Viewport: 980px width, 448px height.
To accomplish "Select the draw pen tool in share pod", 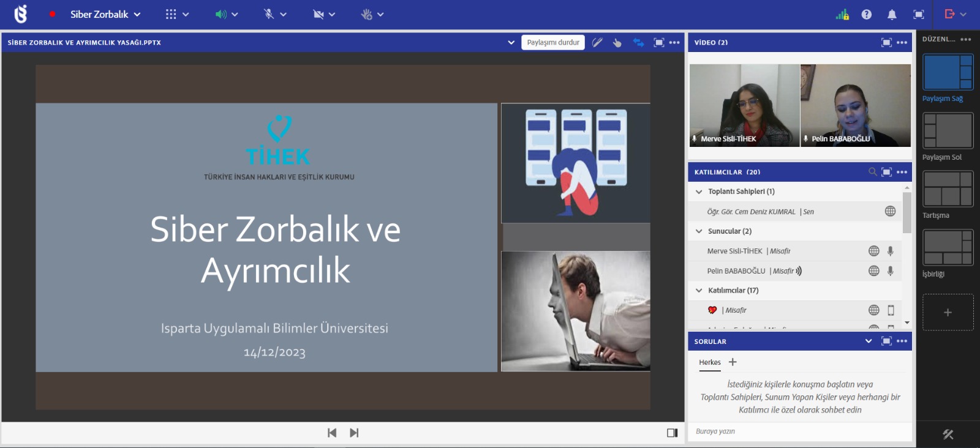I will [x=597, y=42].
